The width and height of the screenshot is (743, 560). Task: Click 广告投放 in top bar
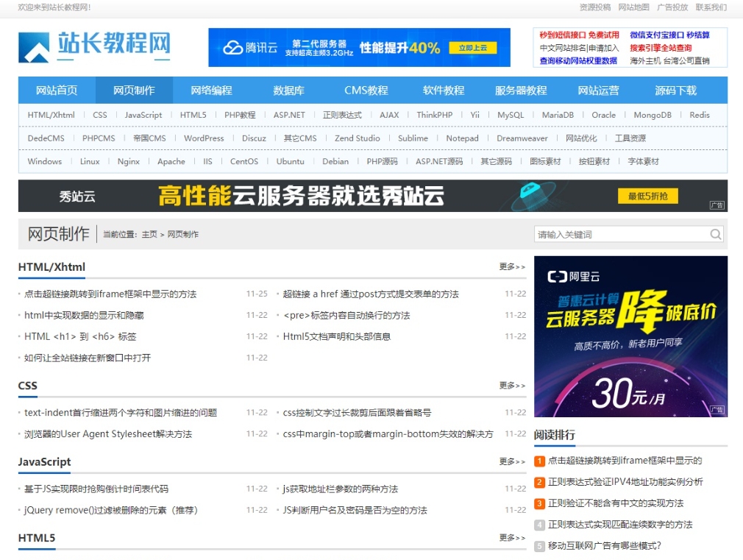[672, 7]
